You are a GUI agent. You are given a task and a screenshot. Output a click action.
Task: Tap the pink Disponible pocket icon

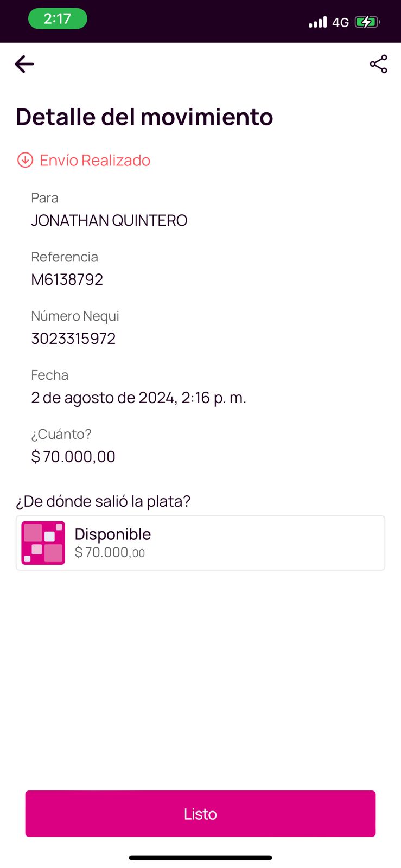coord(43,543)
